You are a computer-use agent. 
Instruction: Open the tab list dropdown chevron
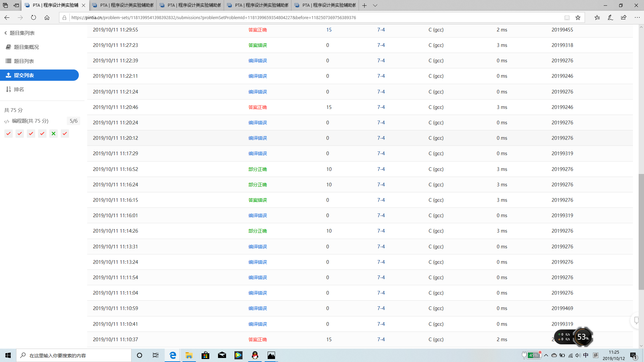coord(375,5)
